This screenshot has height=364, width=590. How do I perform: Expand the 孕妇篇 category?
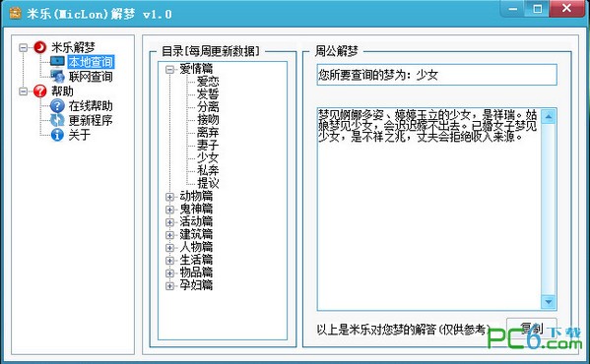click(169, 286)
